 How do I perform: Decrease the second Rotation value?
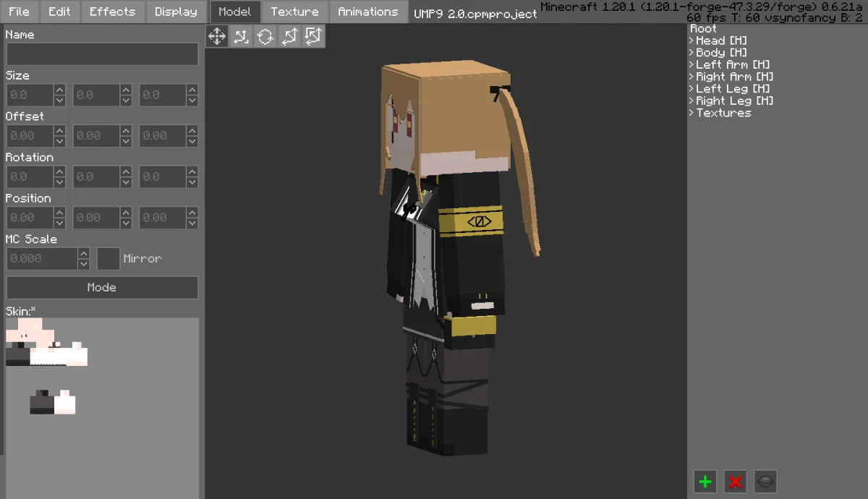click(x=127, y=182)
